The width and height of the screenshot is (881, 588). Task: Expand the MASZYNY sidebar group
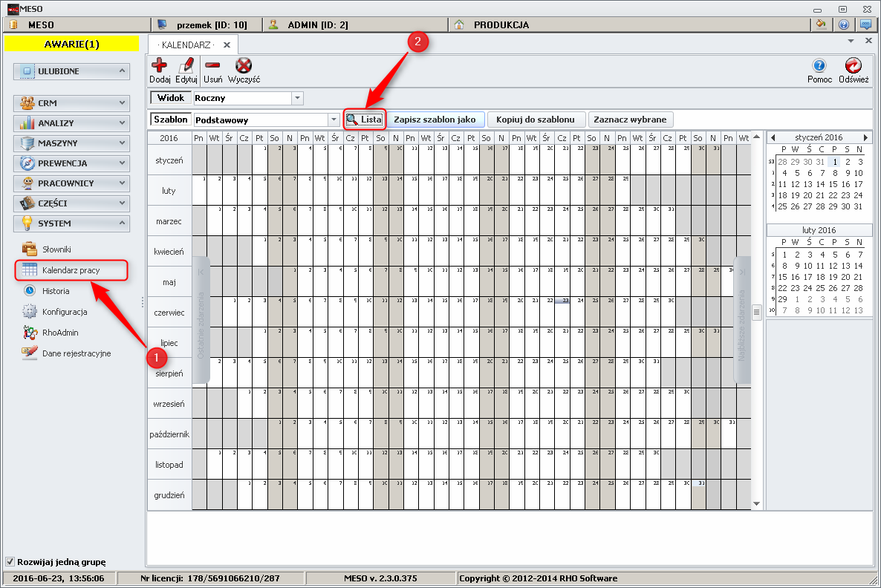71,143
